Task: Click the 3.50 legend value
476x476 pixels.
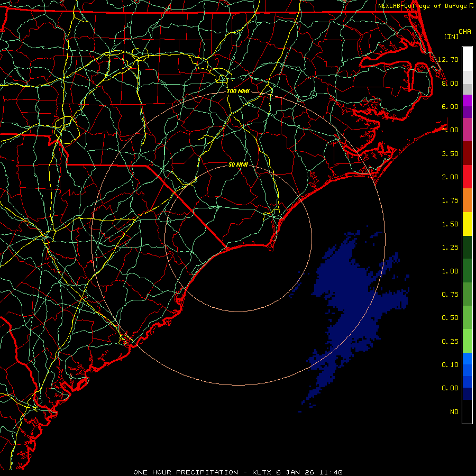Action: coord(450,153)
